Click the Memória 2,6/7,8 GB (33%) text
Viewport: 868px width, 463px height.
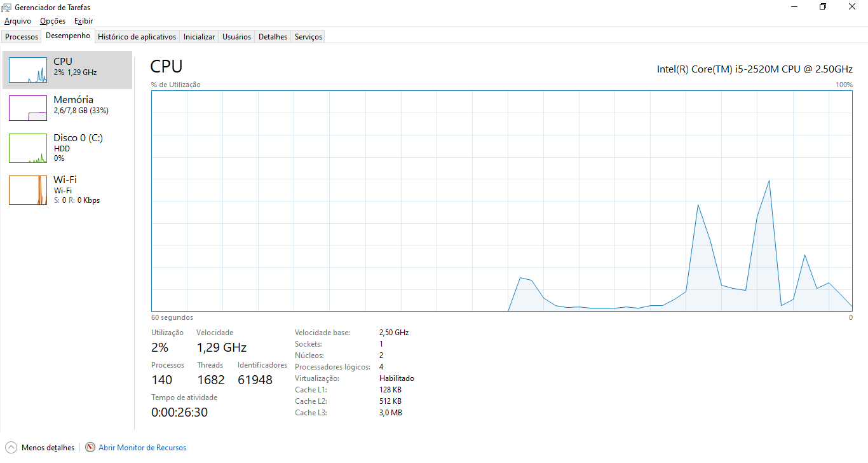click(x=81, y=111)
